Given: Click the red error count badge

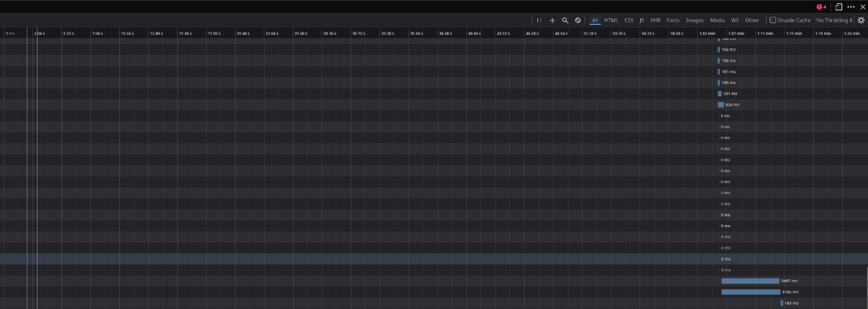Looking at the screenshot, I should pos(821,7).
